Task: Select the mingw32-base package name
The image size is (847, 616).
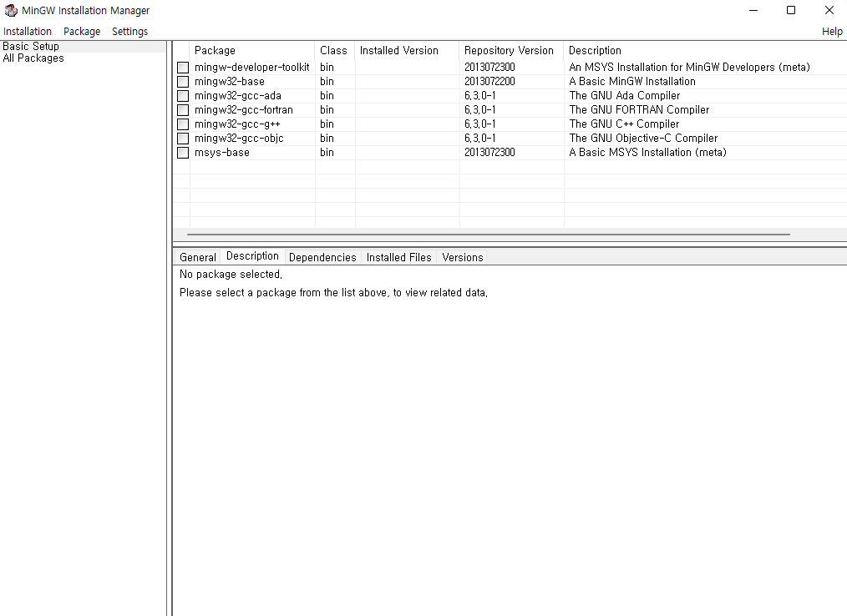Action: click(230, 82)
